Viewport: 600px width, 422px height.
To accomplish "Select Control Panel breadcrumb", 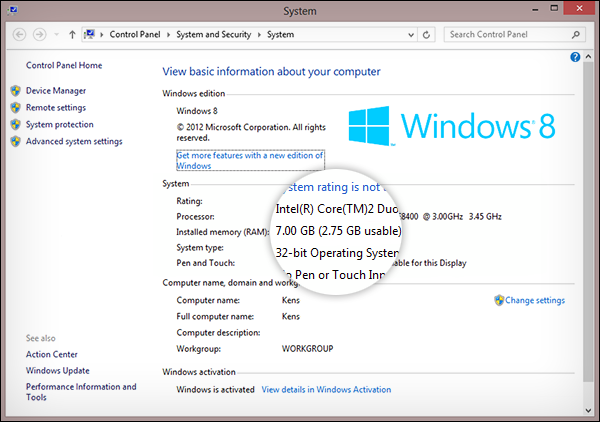I will [135, 34].
